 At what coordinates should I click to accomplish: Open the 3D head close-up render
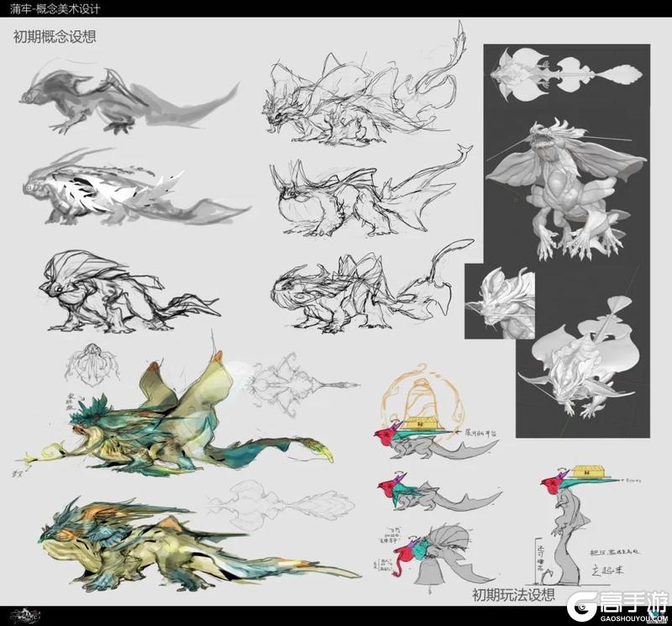(500, 301)
